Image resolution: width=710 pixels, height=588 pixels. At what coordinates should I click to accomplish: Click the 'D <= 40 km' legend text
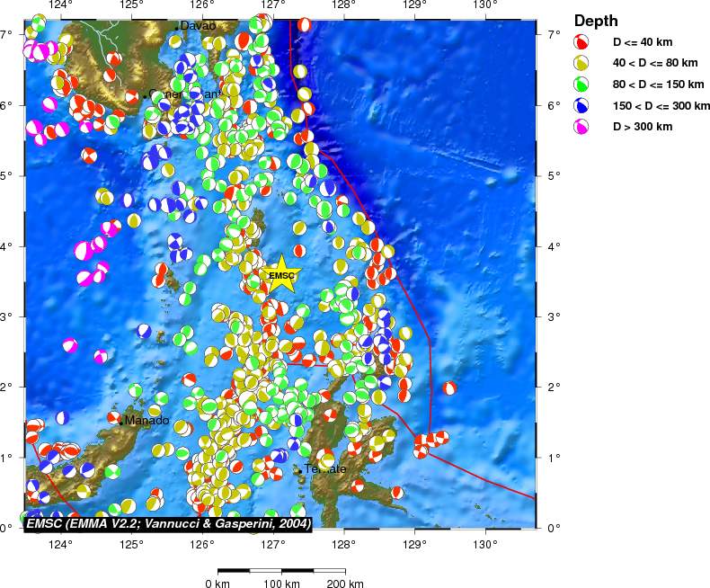pos(643,42)
